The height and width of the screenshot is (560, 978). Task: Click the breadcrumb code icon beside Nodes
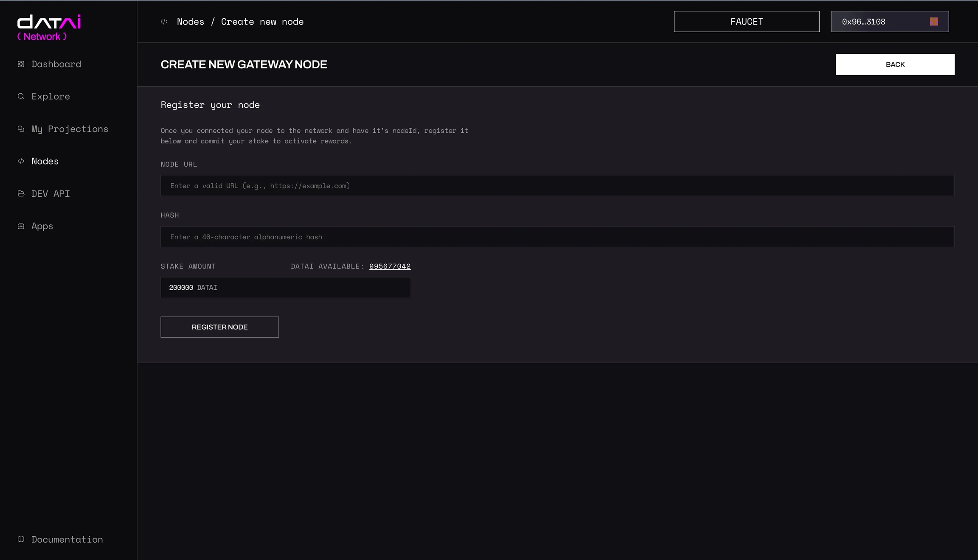coord(164,22)
